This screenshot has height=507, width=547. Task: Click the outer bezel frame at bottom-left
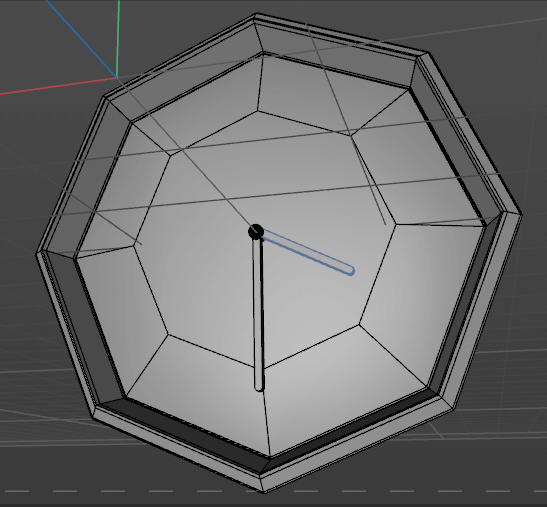[x=174, y=450]
